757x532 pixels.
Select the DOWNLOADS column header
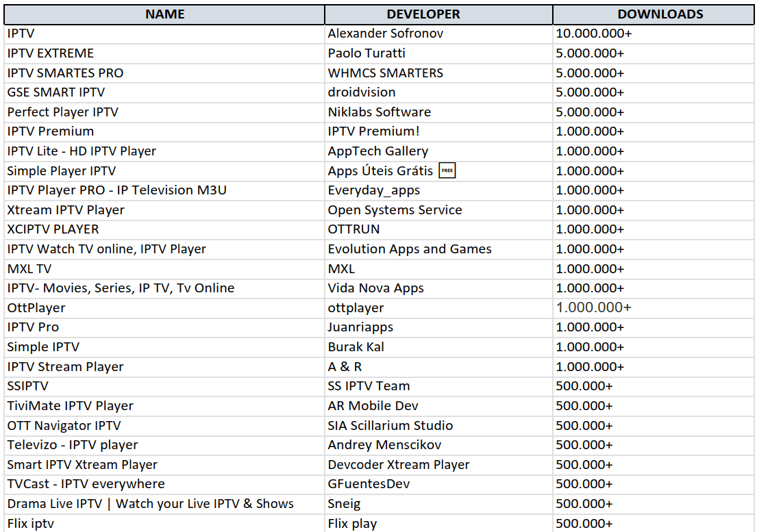pos(660,14)
